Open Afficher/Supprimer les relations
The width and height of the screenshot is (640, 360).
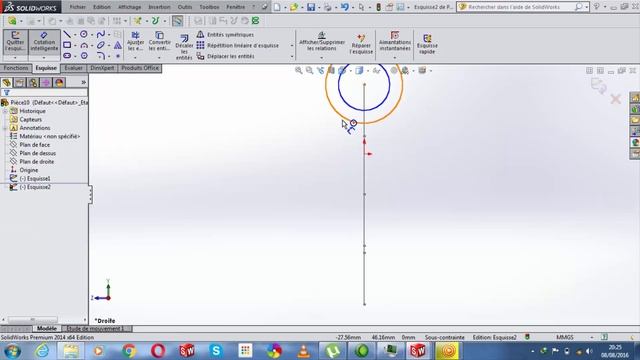click(322, 41)
